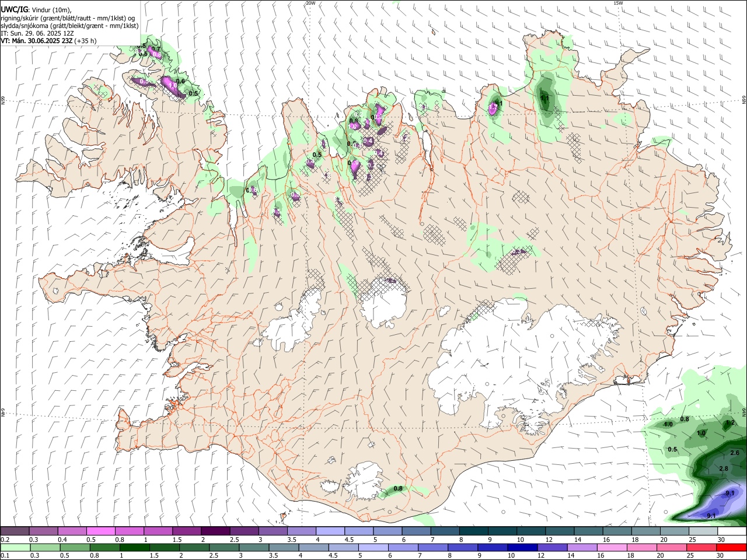Pick the bright red rain swatch at 30
This screenshot has width=747, height=560.
[x=732, y=547]
